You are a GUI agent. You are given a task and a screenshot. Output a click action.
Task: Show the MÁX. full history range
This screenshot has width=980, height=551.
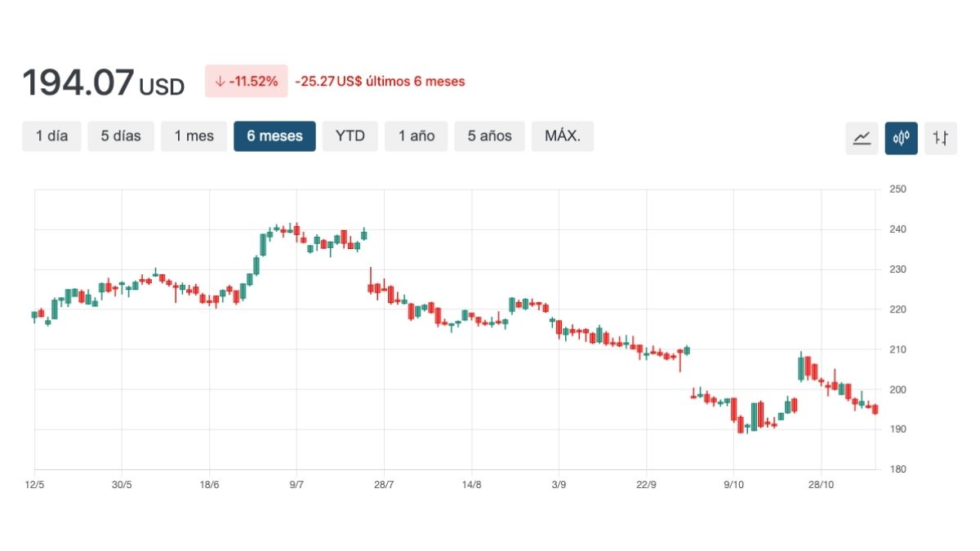click(x=563, y=136)
